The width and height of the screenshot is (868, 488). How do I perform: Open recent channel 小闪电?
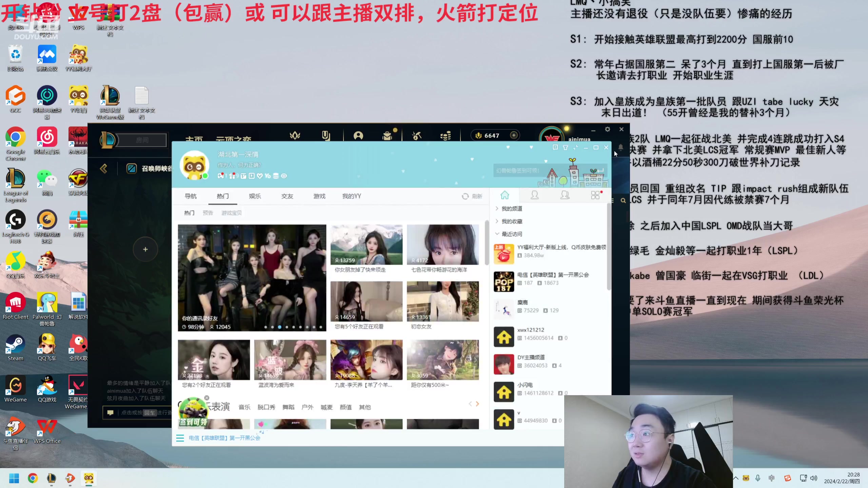pos(550,391)
